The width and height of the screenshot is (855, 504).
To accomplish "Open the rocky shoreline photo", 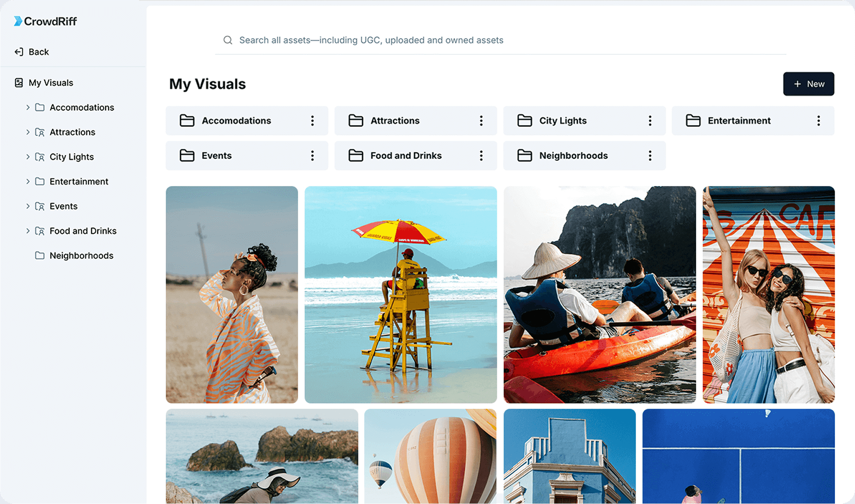I will click(262, 456).
